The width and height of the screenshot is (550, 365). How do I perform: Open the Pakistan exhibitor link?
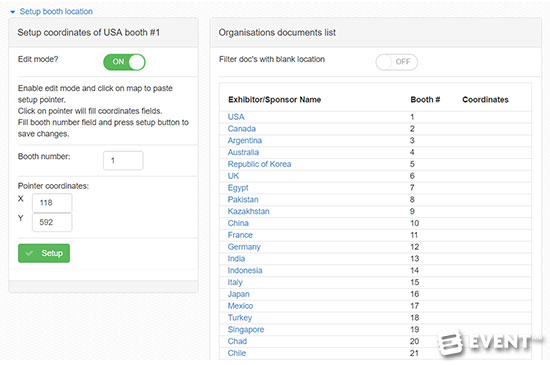click(243, 200)
